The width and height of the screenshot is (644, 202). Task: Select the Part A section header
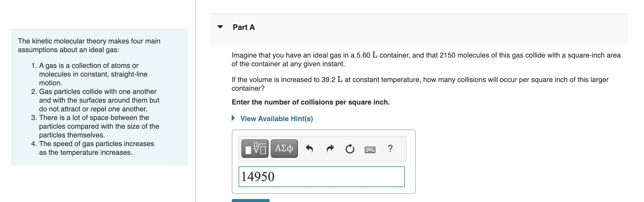coord(243,27)
